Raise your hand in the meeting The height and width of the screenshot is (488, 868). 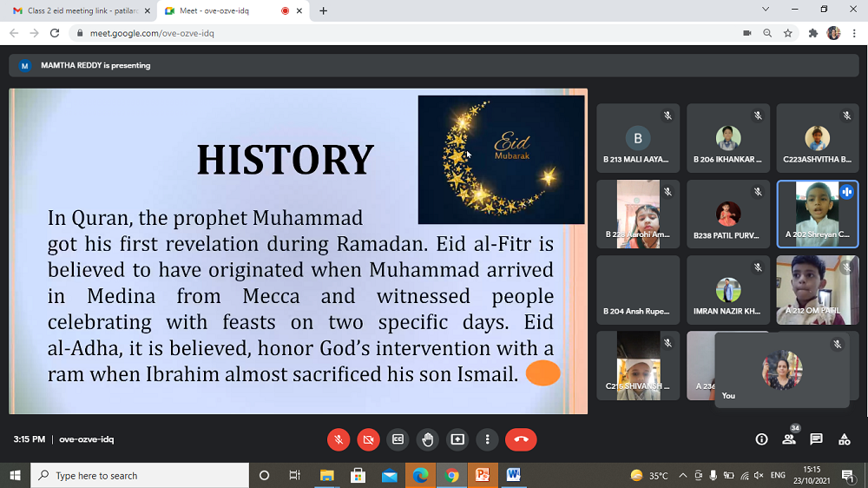pyautogui.click(x=428, y=439)
